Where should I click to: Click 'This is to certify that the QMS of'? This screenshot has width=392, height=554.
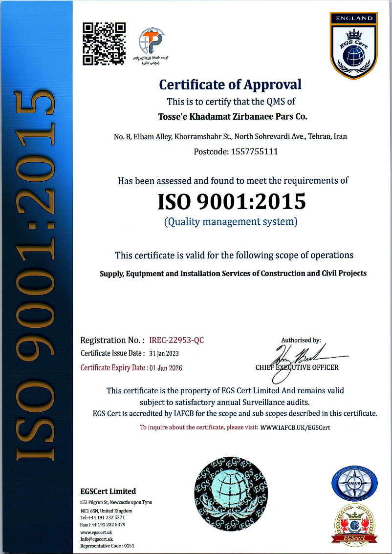coord(231,102)
